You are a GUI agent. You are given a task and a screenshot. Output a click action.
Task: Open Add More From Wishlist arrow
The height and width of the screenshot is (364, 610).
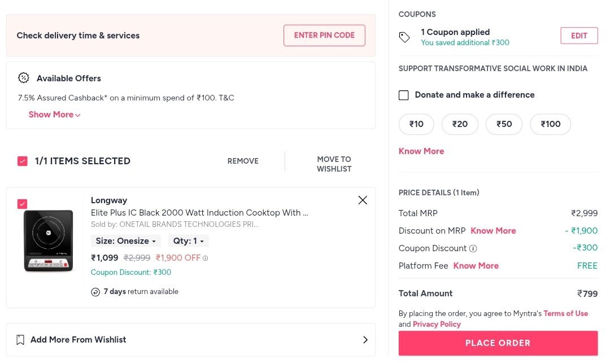tap(365, 340)
